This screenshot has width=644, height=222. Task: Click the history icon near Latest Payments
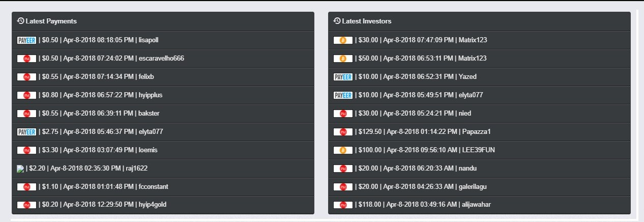tap(21, 21)
